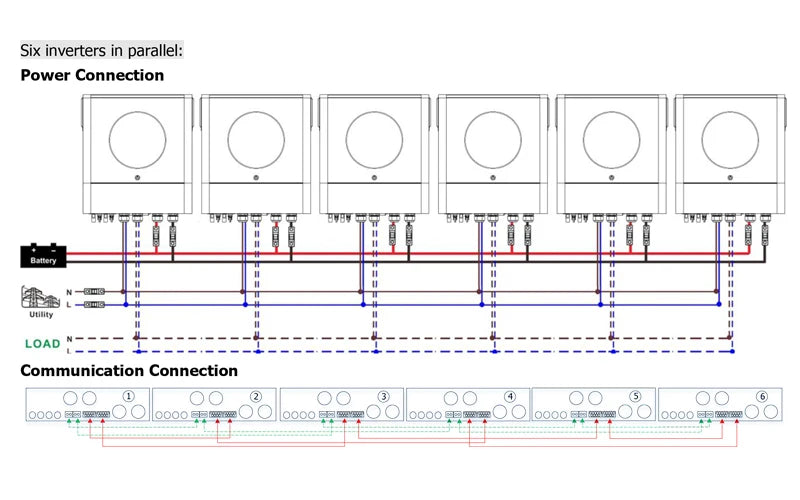Click the circled number 5 label
Viewport: 800px width, 500px height.
point(635,396)
